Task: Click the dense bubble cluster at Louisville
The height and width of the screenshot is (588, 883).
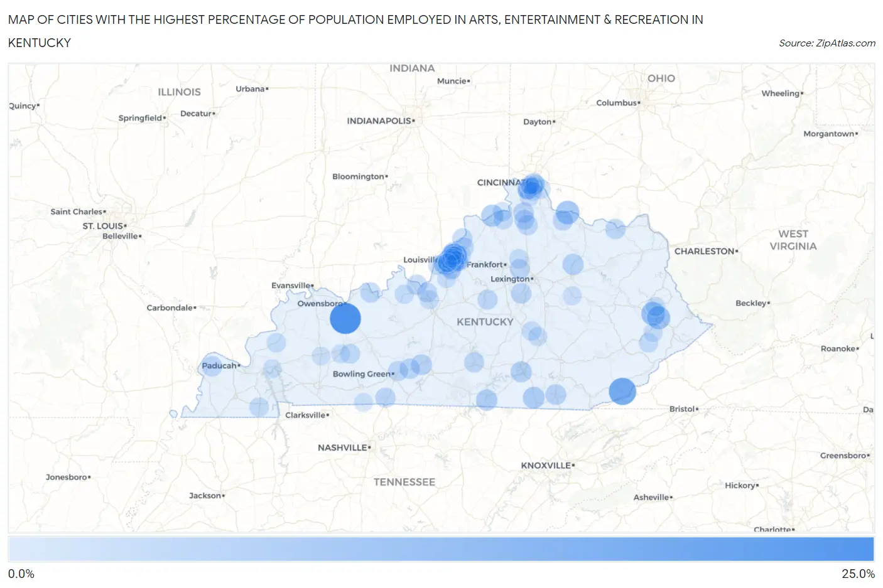Action: [x=452, y=259]
